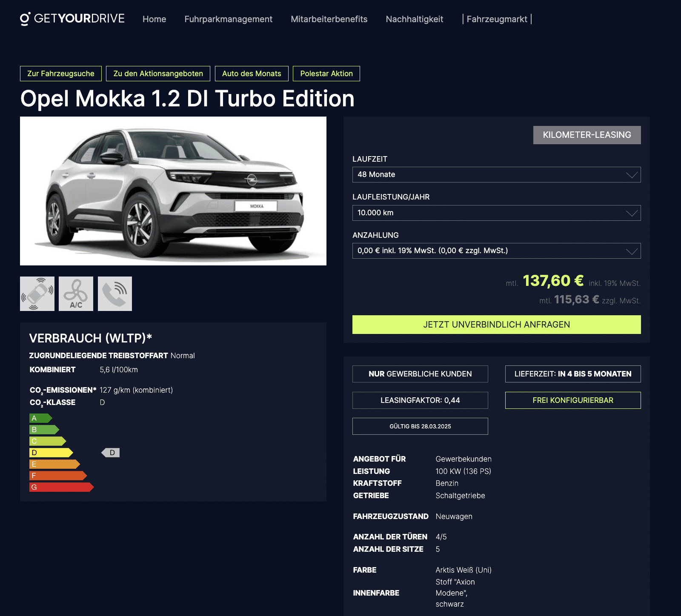Click the Stoff "Axion Modene" interior value
The image size is (681, 616).
(455, 593)
